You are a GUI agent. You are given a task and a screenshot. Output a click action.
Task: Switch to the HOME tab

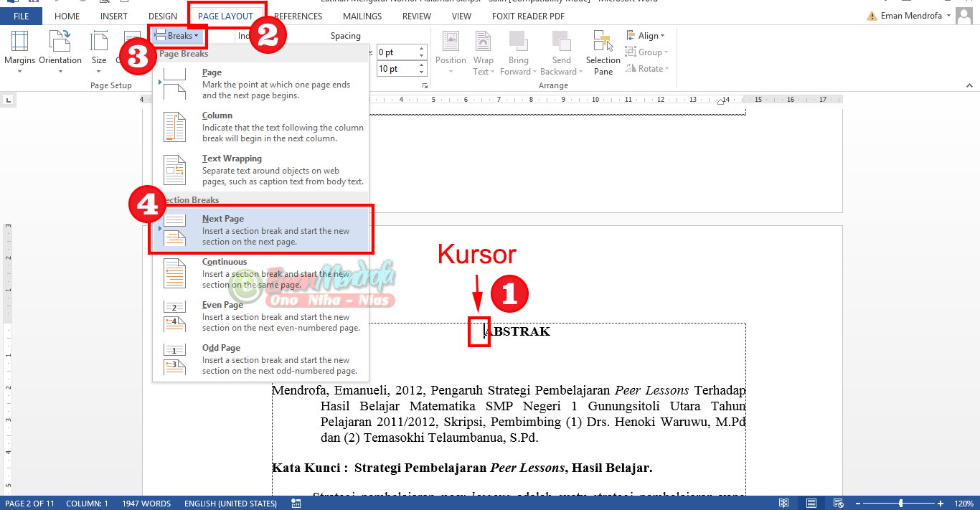pyautogui.click(x=67, y=16)
